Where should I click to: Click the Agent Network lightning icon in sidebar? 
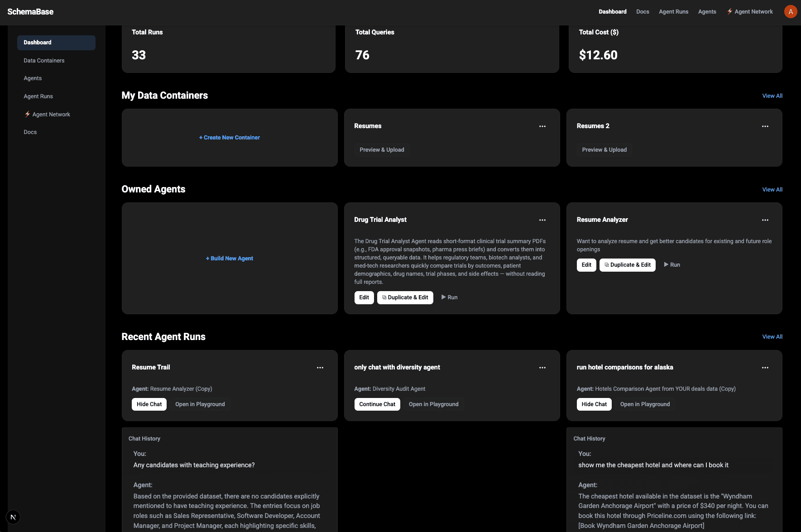tap(28, 114)
